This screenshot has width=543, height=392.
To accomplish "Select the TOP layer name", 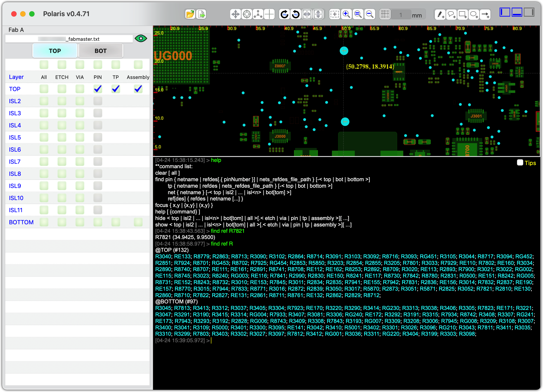I will tap(15, 89).
